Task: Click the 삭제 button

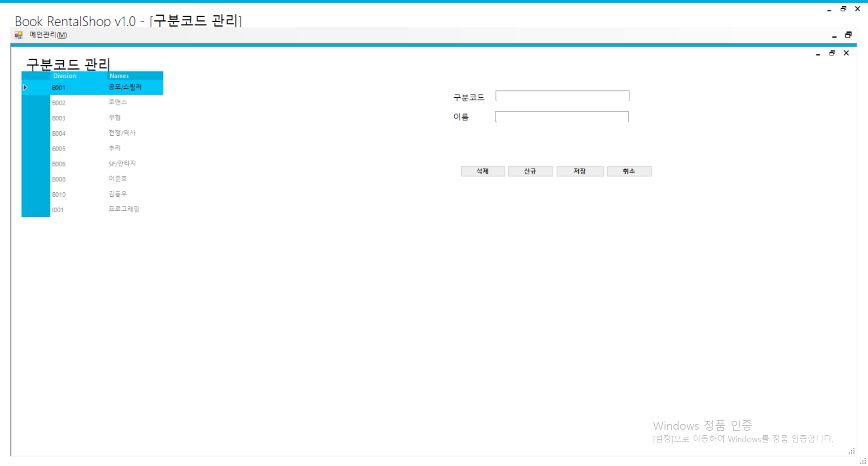Action: [x=483, y=171]
